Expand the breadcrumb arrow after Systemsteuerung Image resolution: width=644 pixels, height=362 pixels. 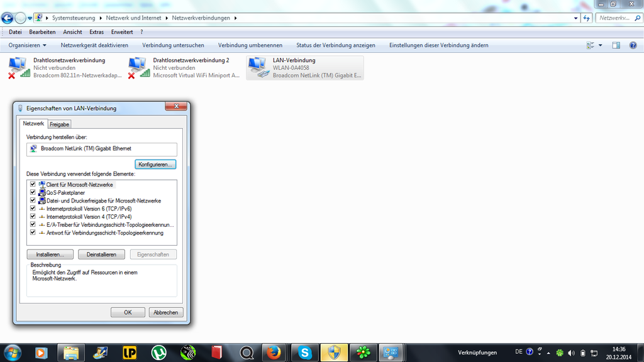[100, 18]
